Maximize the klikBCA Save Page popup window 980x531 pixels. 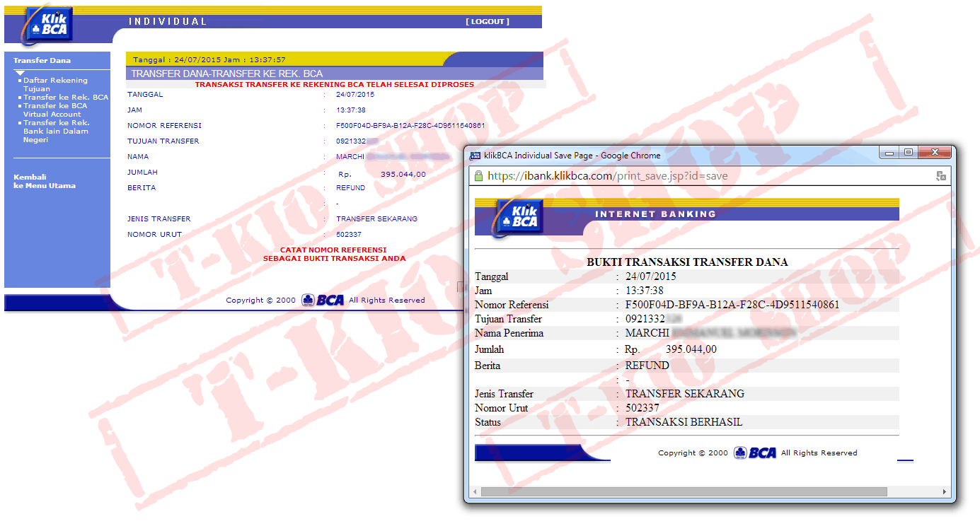[x=908, y=152]
